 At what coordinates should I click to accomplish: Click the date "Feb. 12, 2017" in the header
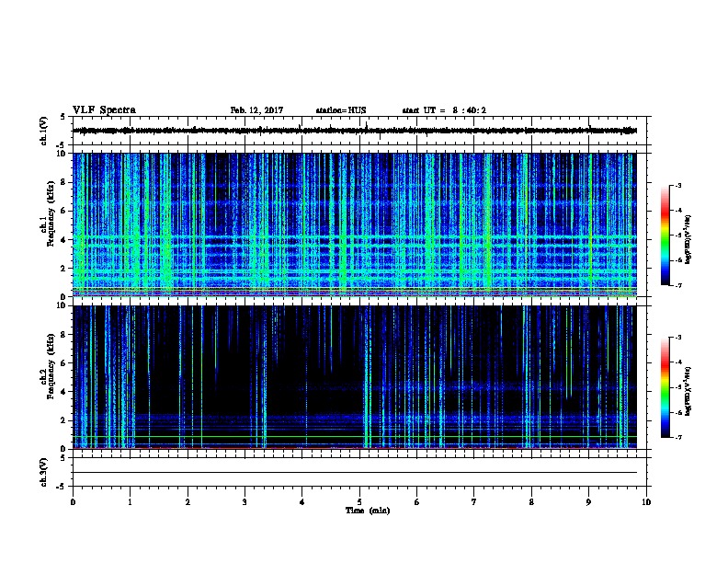(x=256, y=110)
